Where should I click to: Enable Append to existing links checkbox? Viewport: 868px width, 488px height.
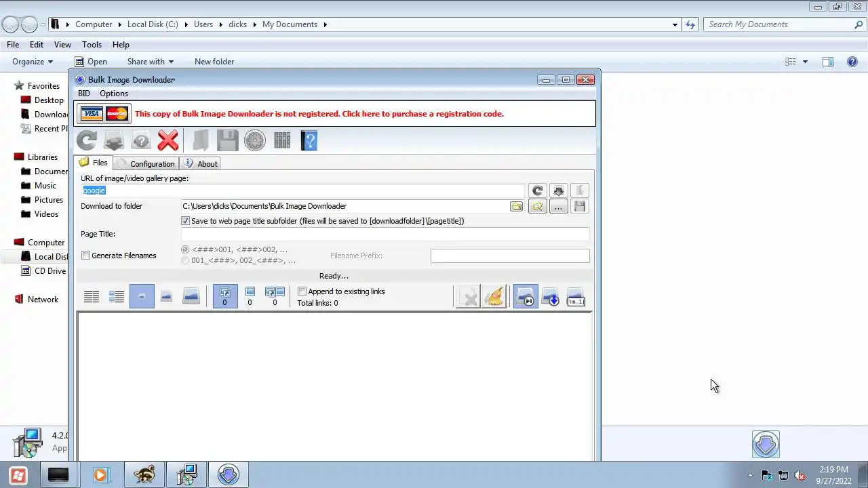click(302, 291)
